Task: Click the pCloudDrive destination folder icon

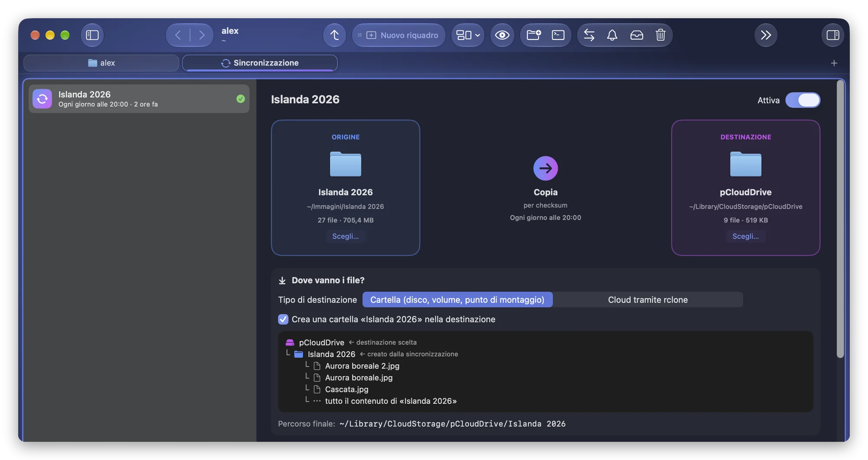Action: pyautogui.click(x=746, y=164)
